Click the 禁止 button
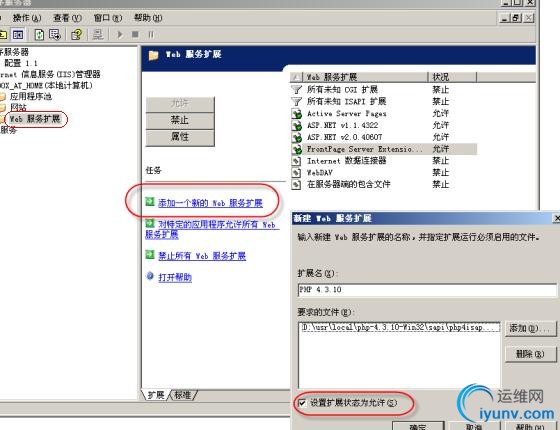The image size is (560, 430). [x=180, y=120]
